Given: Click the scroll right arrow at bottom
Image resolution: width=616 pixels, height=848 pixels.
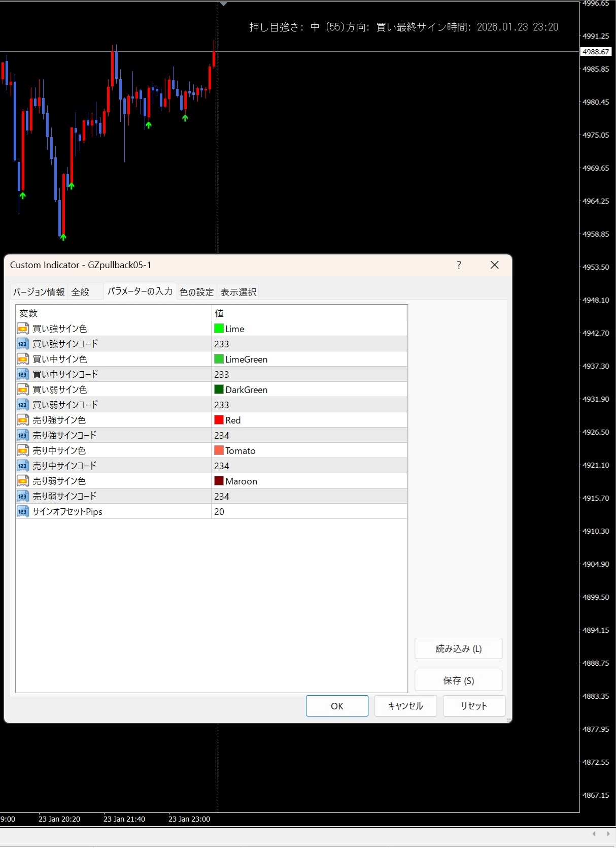Looking at the screenshot, I should coord(608,833).
